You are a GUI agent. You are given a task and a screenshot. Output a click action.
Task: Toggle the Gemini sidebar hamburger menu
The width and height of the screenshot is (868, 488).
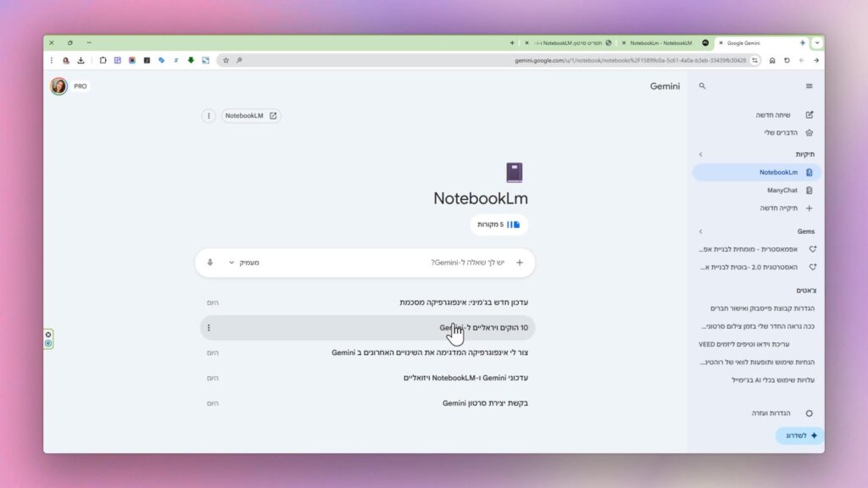point(809,86)
